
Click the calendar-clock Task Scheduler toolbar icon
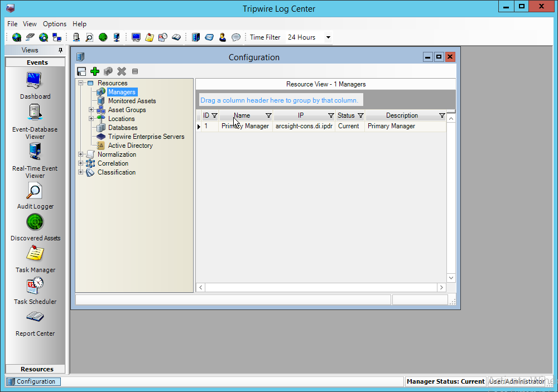162,37
